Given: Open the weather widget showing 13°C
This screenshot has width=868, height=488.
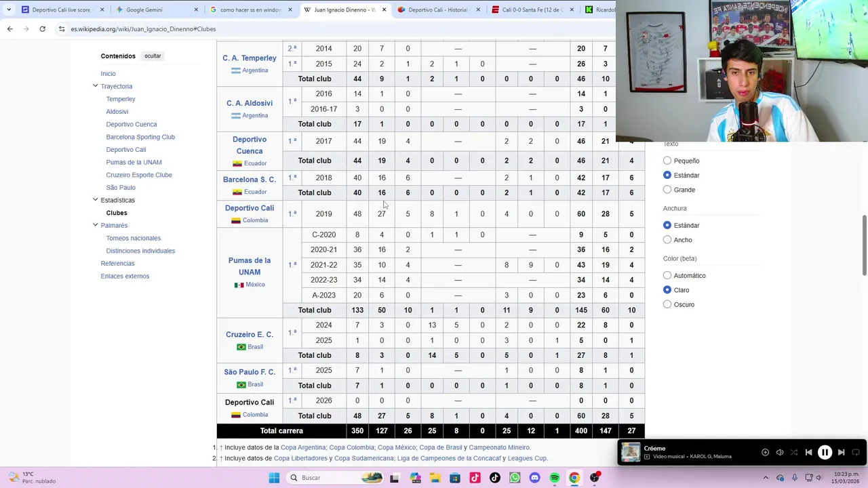Looking at the screenshot, I should pyautogui.click(x=31, y=478).
